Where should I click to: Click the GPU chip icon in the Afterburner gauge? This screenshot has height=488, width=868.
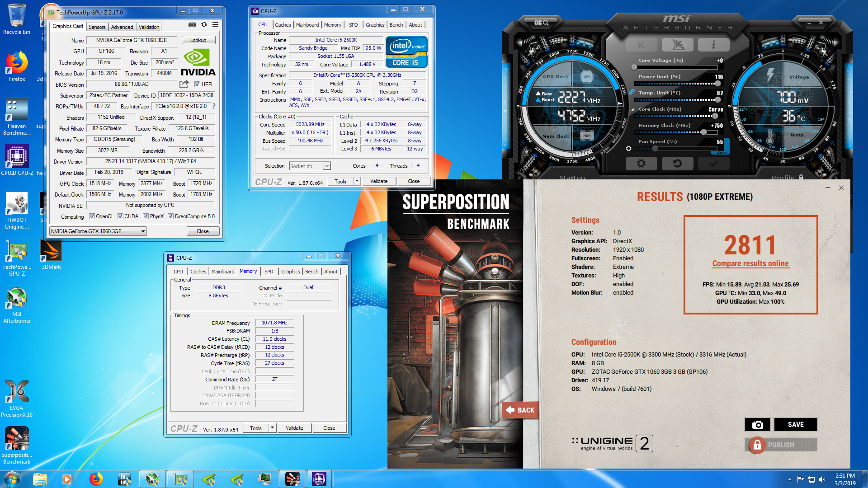[587, 76]
